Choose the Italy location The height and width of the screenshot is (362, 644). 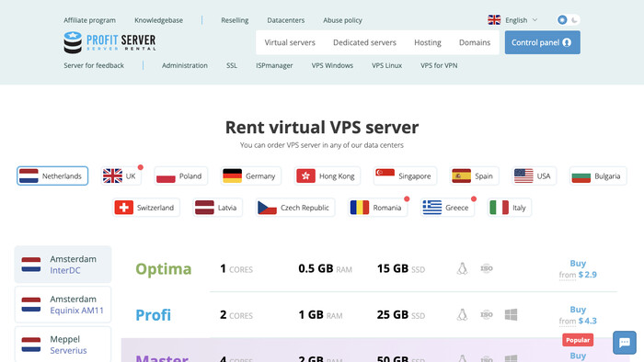pos(510,208)
